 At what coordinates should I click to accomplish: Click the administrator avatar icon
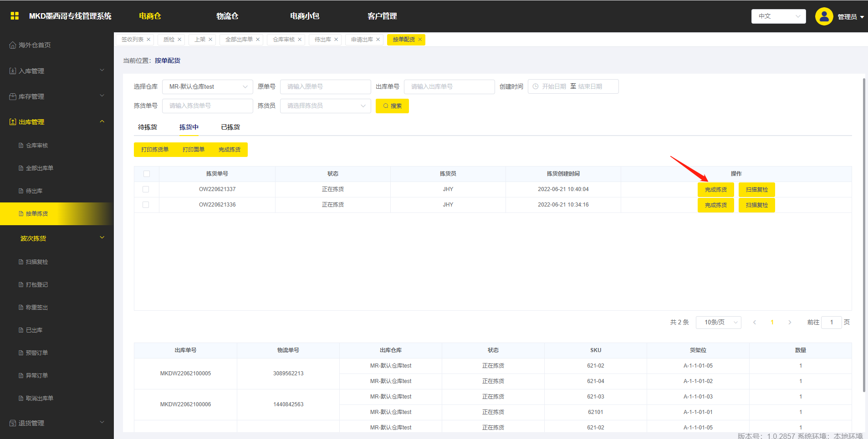pyautogui.click(x=824, y=16)
